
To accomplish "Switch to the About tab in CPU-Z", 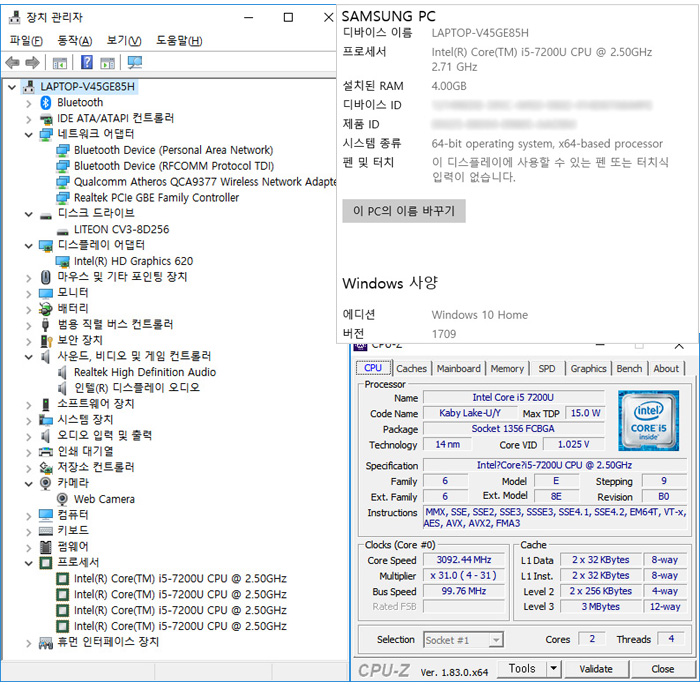I will [x=666, y=368].
